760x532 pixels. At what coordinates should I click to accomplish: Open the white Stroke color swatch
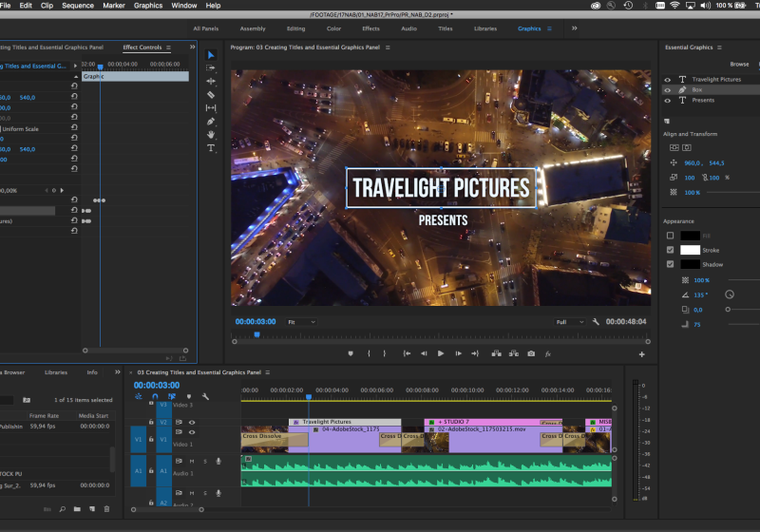[691, 250]
